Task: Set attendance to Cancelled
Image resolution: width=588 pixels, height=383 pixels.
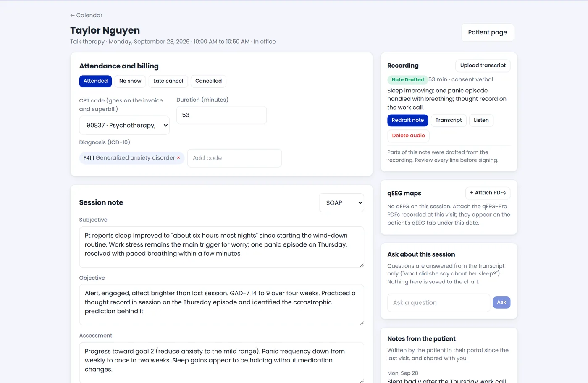Action: [x=208, y=81]
